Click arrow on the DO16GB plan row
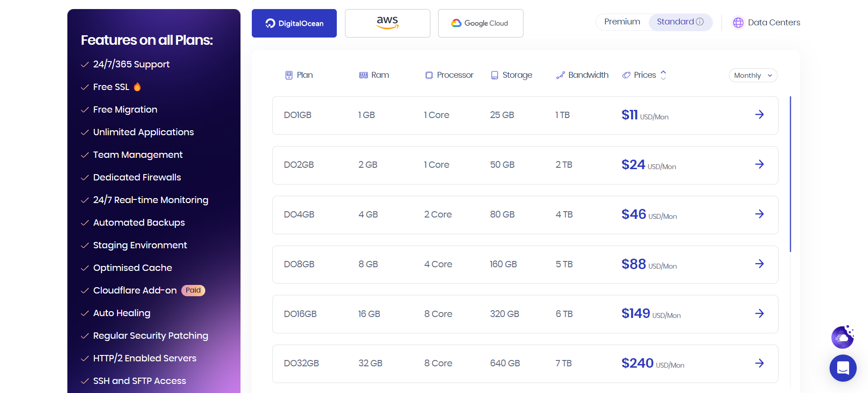Image resolution: width=868 pixels, height=393 pixels. point(759,313)
